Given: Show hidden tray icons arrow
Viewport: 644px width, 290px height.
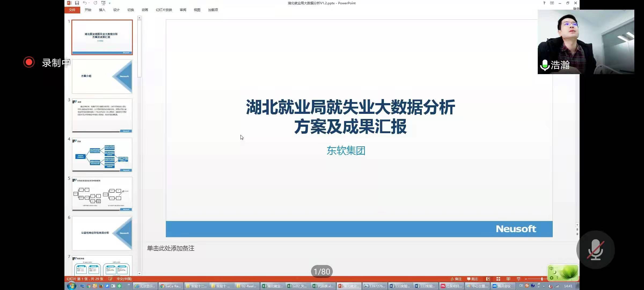Looking at the screenshot, I should (544, 286).
